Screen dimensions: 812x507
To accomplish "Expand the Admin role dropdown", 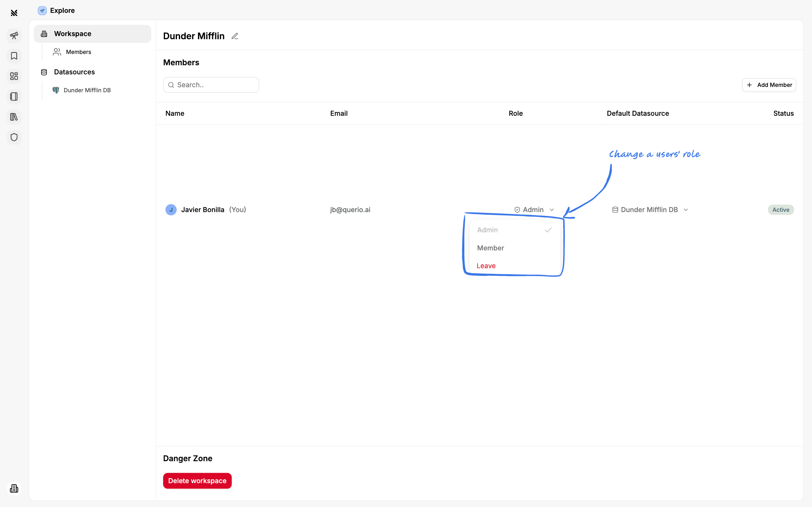I will (x=534, y=210).
